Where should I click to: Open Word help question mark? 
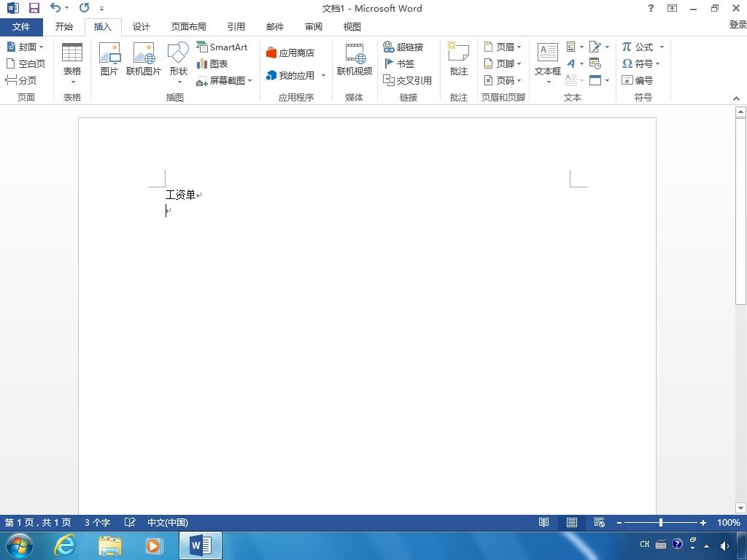pyautogui.click(x=651, y=7)
